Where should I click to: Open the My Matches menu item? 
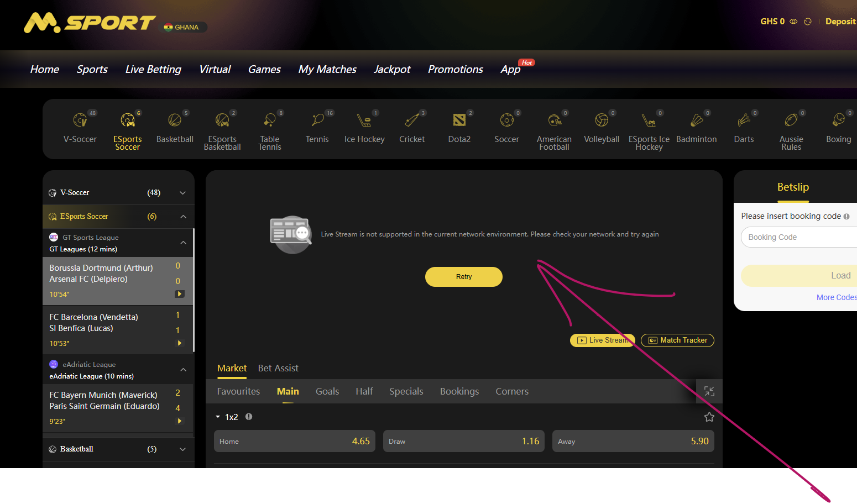pos(327,69)
